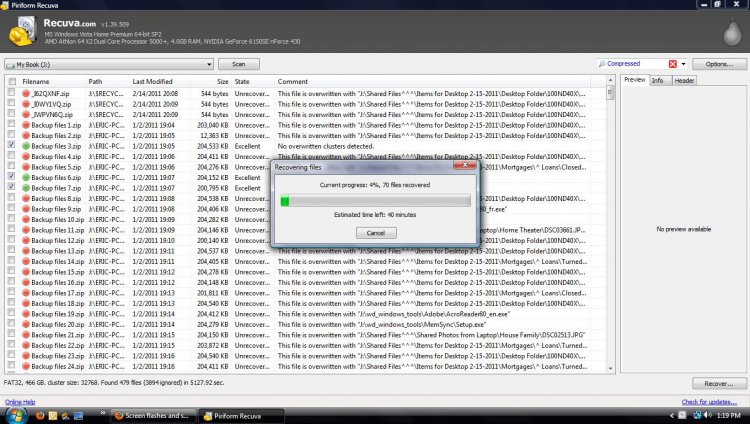Click red status icon of Backup files 10.zip
The width and height of the screenshot is (750, 424).
click(26, 220)
